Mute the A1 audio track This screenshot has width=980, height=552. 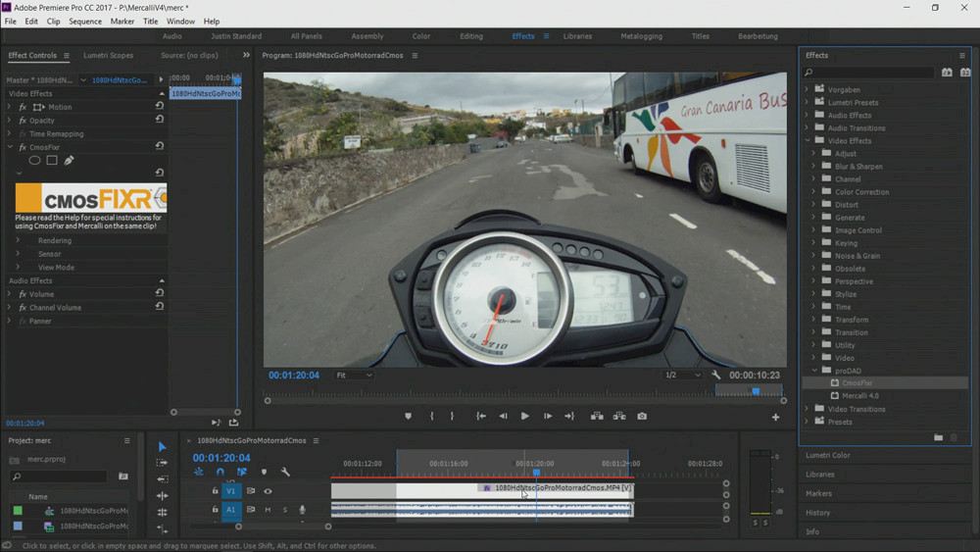[x=268, y=510]
